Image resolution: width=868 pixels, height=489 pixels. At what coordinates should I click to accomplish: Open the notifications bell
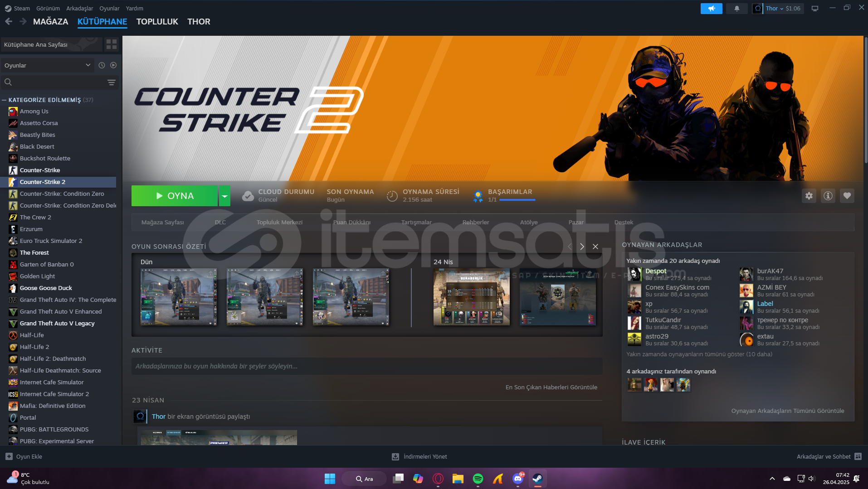(x=736, y=8)
